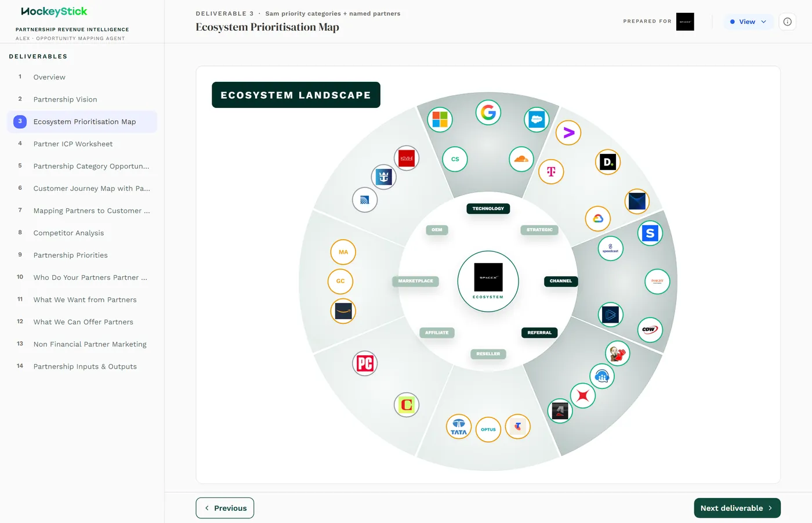
Task: Go to Competitor Analysis
Action: click(82, 233)
